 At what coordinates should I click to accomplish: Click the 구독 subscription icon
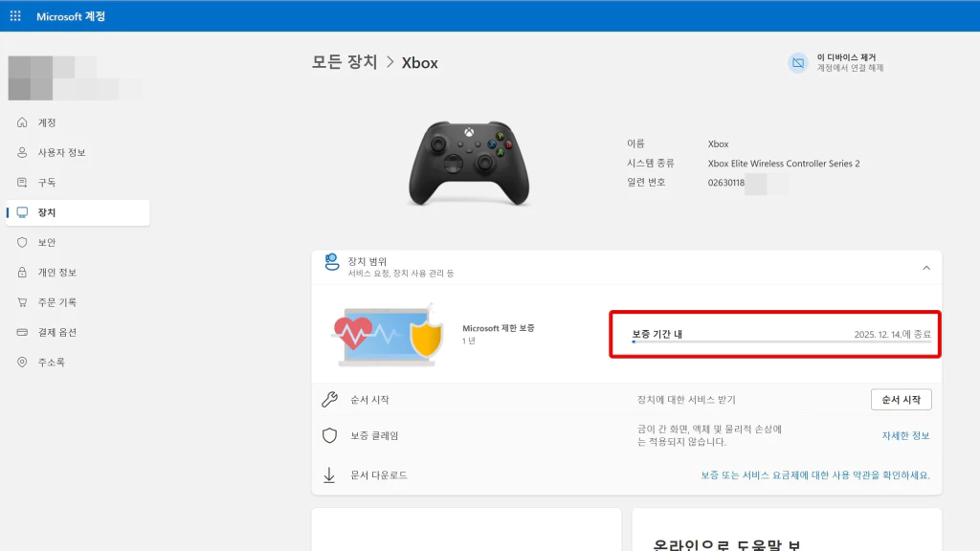[x=23, y=183]
